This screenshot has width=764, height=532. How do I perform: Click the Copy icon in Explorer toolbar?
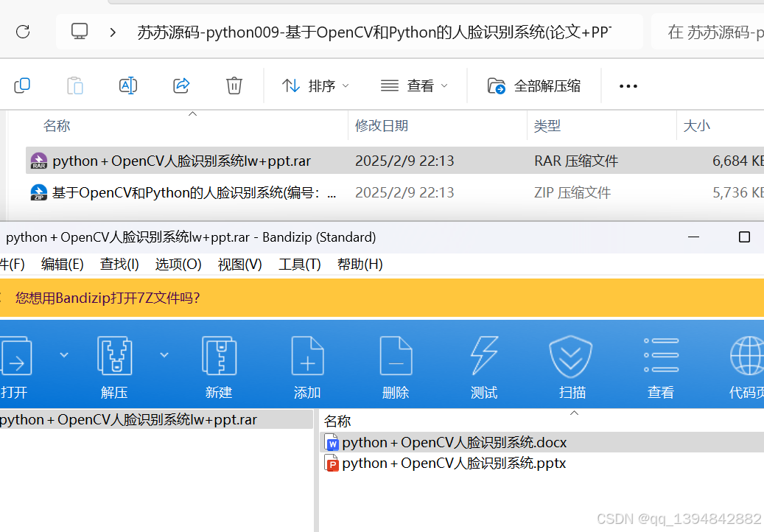click(22, 85)
